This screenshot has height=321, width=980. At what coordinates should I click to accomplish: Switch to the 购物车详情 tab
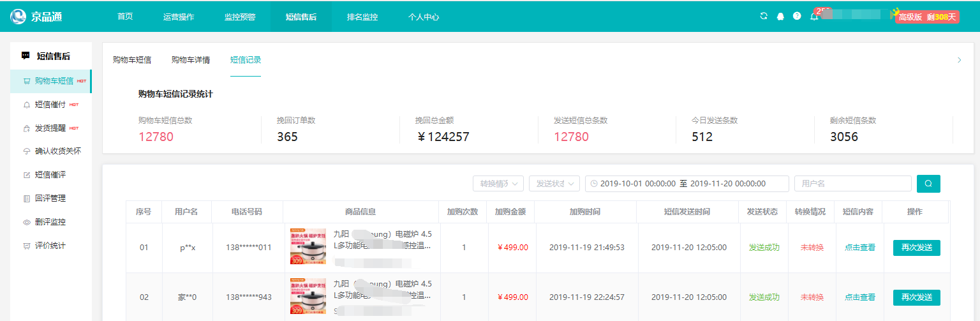pos(191,60)
